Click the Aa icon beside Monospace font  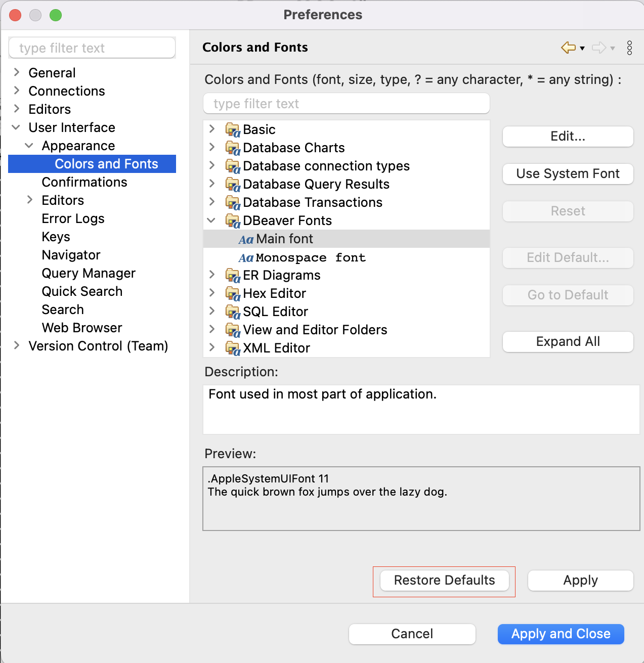tap(246, 257)
